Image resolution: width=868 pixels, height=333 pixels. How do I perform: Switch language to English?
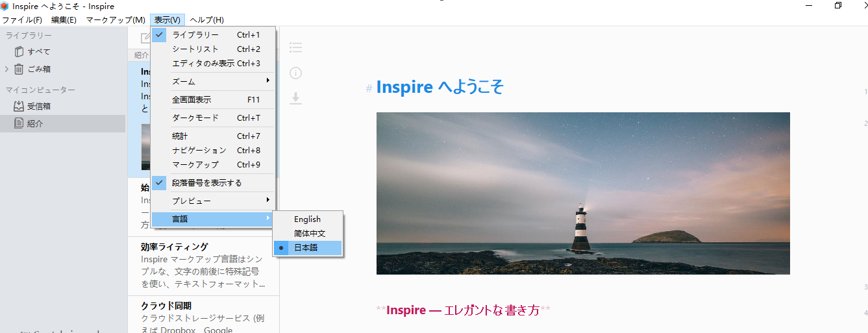point(308,219)
